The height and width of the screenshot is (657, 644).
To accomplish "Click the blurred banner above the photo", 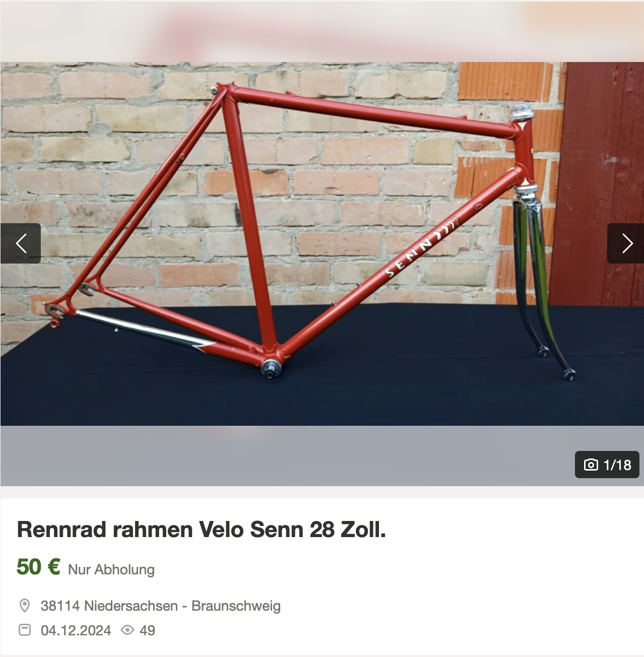I will point(322,32).
